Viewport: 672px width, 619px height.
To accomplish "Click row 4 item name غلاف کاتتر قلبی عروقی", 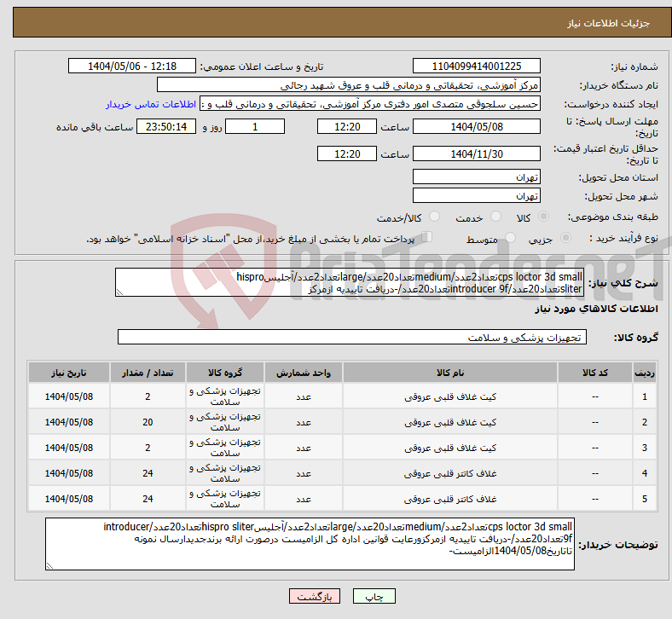I will (450, 473).
